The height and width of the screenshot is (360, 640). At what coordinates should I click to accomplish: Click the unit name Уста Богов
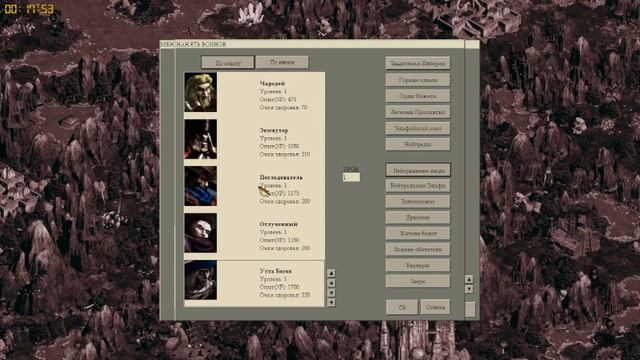coord(276,271)
